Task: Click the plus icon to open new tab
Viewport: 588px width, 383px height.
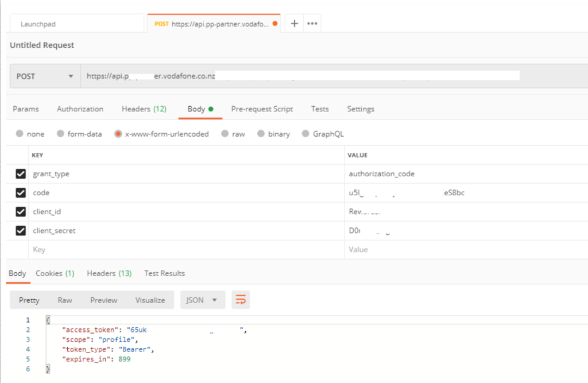Action: tap(294, 24)
